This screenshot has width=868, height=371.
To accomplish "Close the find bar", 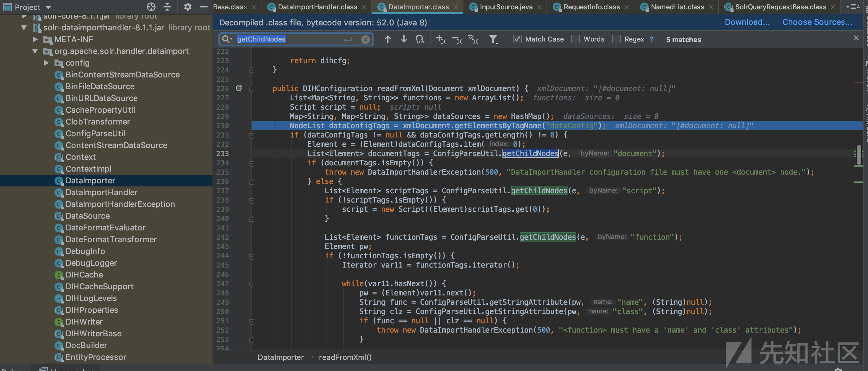I will click(856, 38).
